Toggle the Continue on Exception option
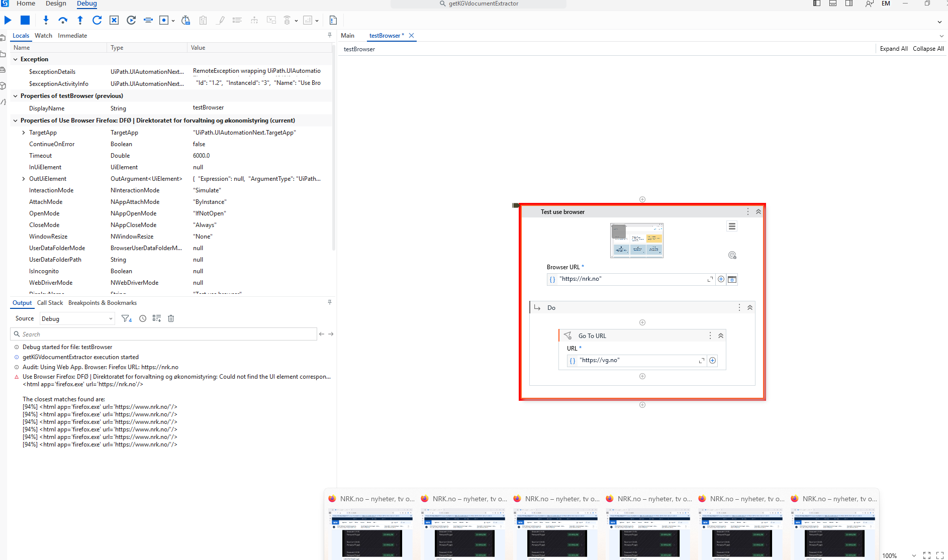The height and width of the screenshot is (560, 948). (x=254, y=20)
